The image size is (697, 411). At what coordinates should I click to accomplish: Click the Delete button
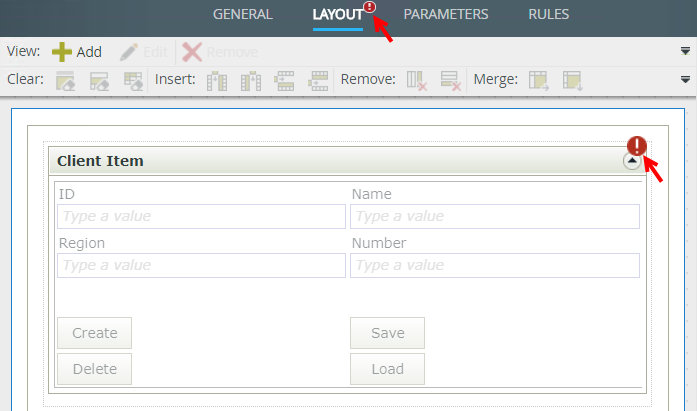coord(95,369)
